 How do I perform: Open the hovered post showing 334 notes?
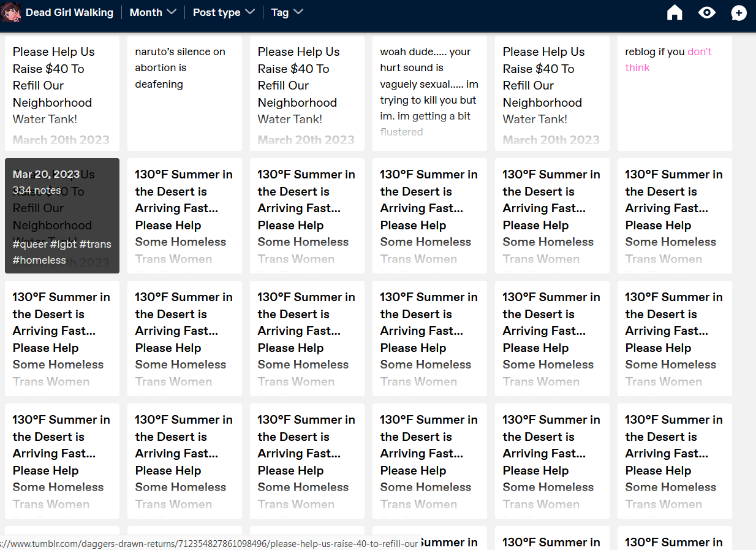pos(62,216)
